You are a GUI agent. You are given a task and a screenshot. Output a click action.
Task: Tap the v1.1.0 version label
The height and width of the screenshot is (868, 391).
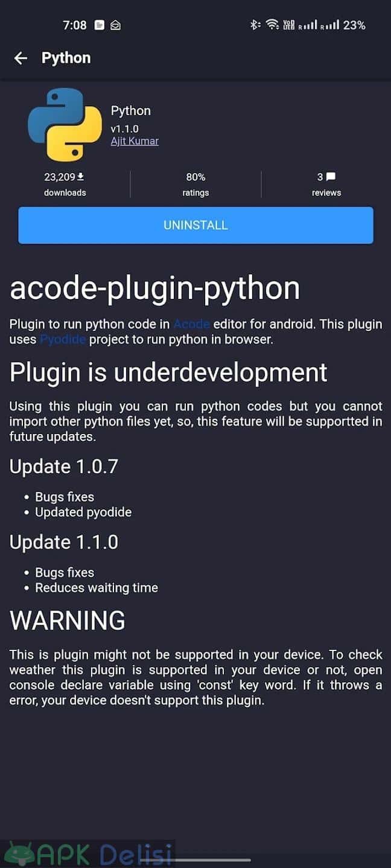(124, 128)
